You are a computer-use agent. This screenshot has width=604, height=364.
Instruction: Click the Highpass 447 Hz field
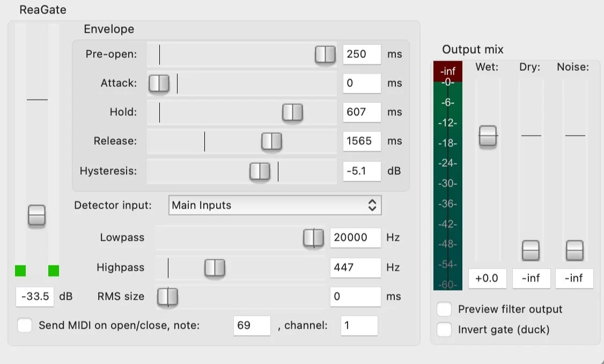(355, 268)
